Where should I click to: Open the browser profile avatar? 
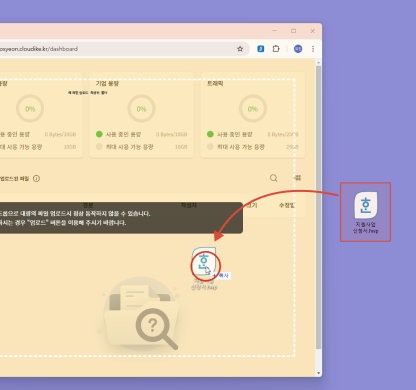298,49
